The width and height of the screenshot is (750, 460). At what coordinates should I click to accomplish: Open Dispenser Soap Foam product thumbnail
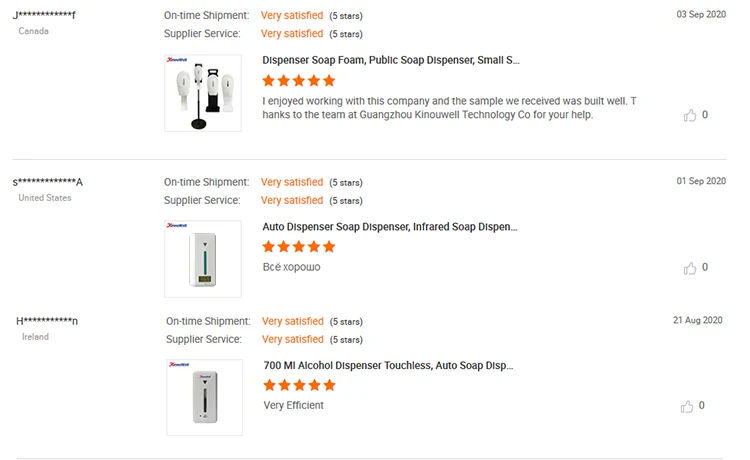pos(203,93)
